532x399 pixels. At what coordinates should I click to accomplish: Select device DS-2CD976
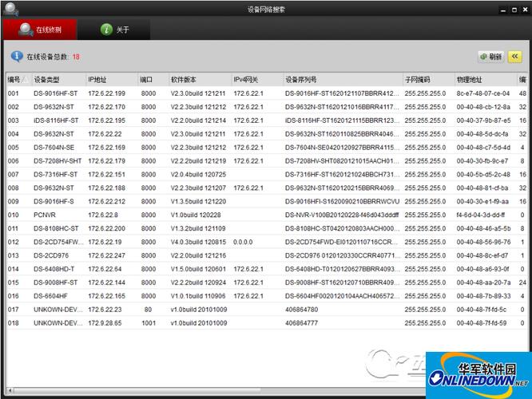pyautogui.click(x=51, y=255)
